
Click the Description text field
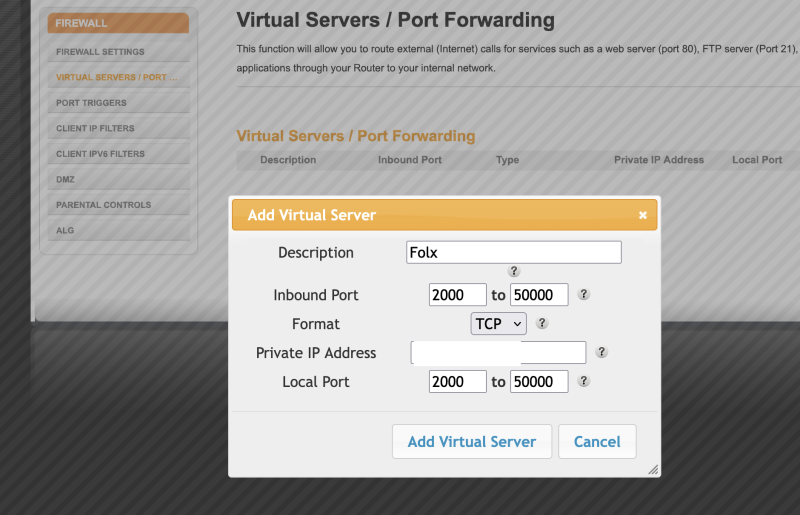[514, 253]
